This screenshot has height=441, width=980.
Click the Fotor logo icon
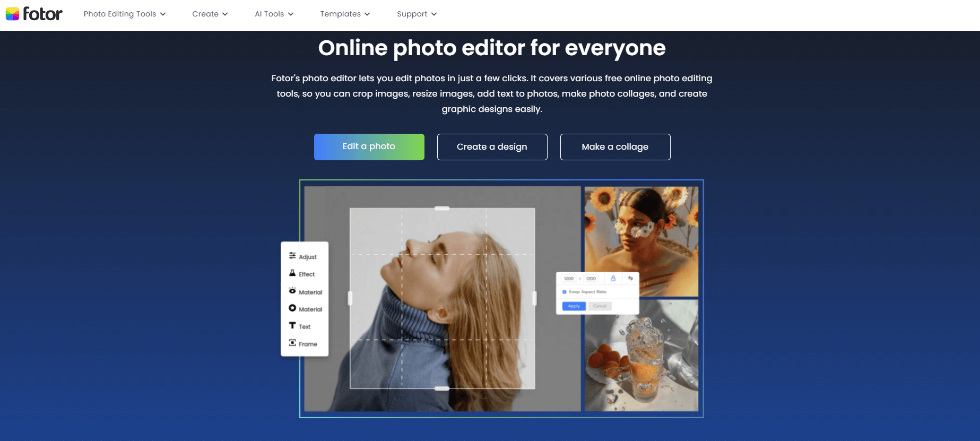12,14
